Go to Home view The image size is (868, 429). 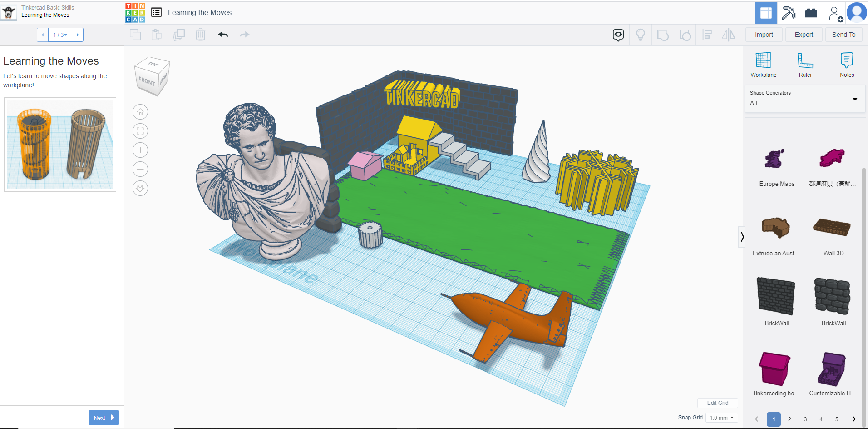140,112
